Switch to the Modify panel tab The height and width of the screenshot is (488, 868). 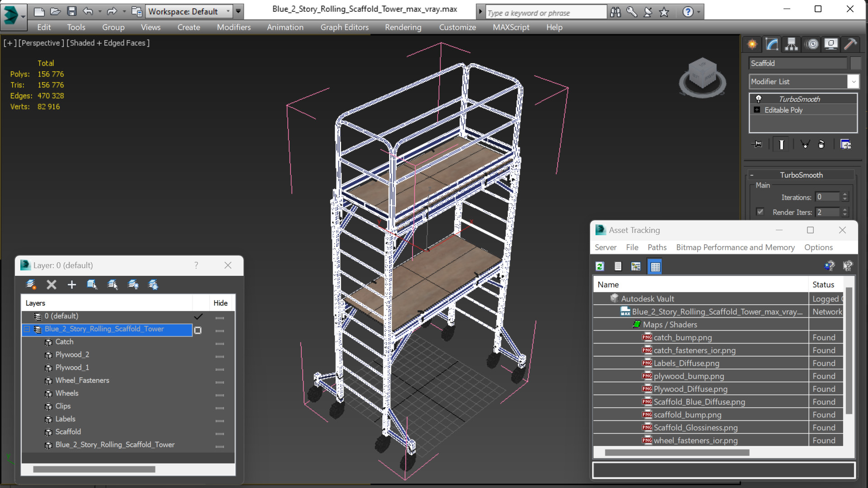[x=772, y=44]
